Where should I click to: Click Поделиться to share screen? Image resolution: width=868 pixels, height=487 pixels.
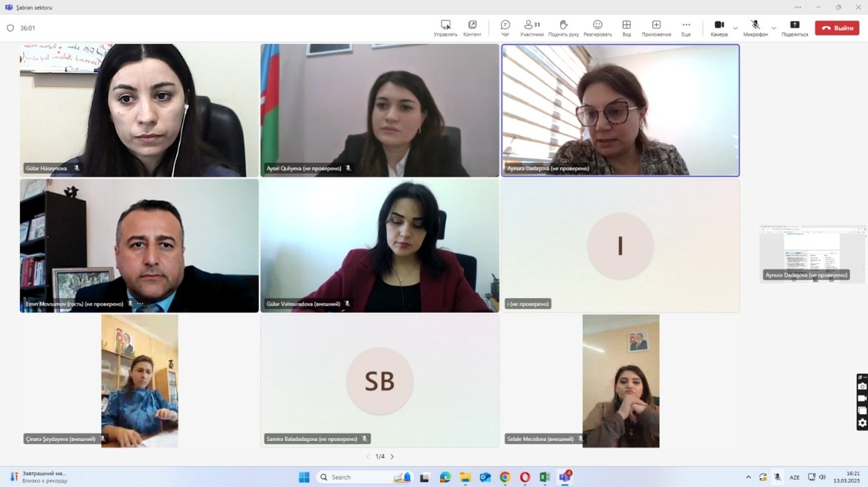point(795,28)
